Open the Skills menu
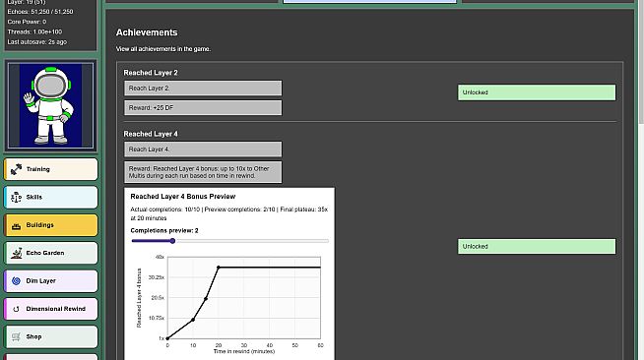 click(x=51, y=198)
